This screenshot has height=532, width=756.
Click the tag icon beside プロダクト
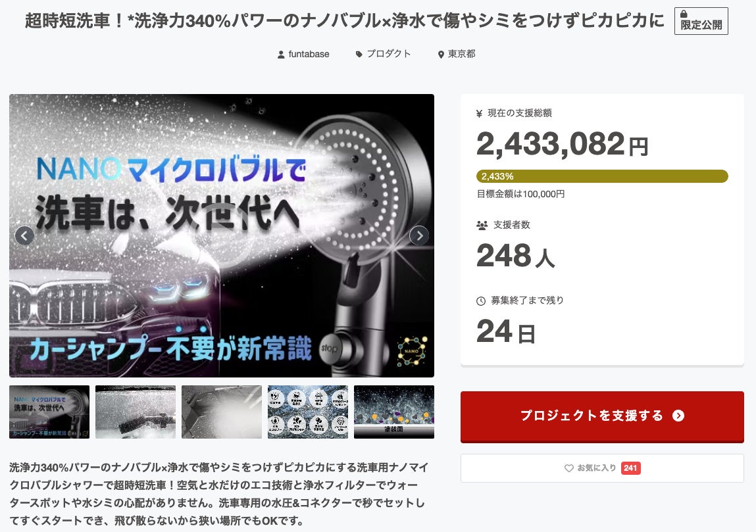[359, 55]
